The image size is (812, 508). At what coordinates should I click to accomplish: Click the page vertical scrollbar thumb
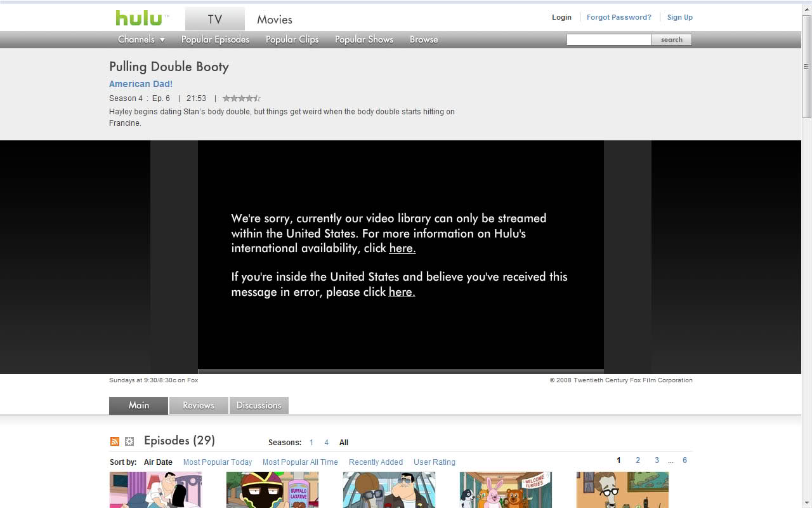pyautogui.click(x=806, y=66)
